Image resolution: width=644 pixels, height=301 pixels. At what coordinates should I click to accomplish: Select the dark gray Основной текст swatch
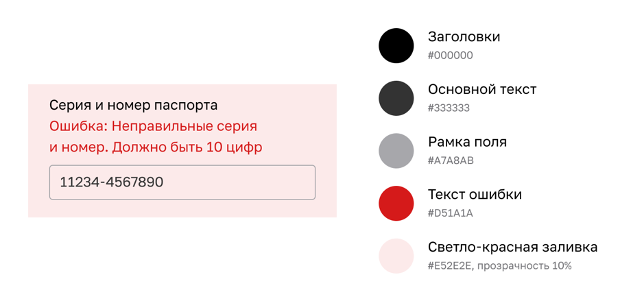(x=396, y=98)
